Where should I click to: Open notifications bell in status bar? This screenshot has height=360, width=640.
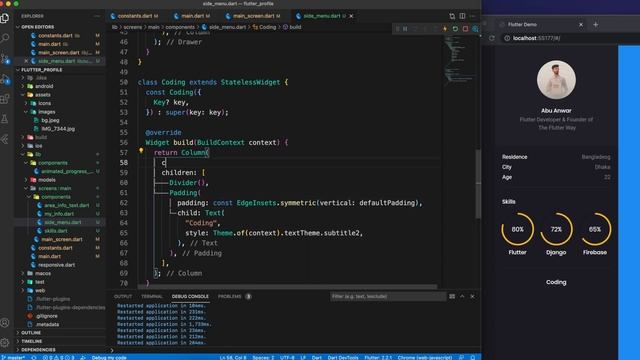click(x=473, y=358)
